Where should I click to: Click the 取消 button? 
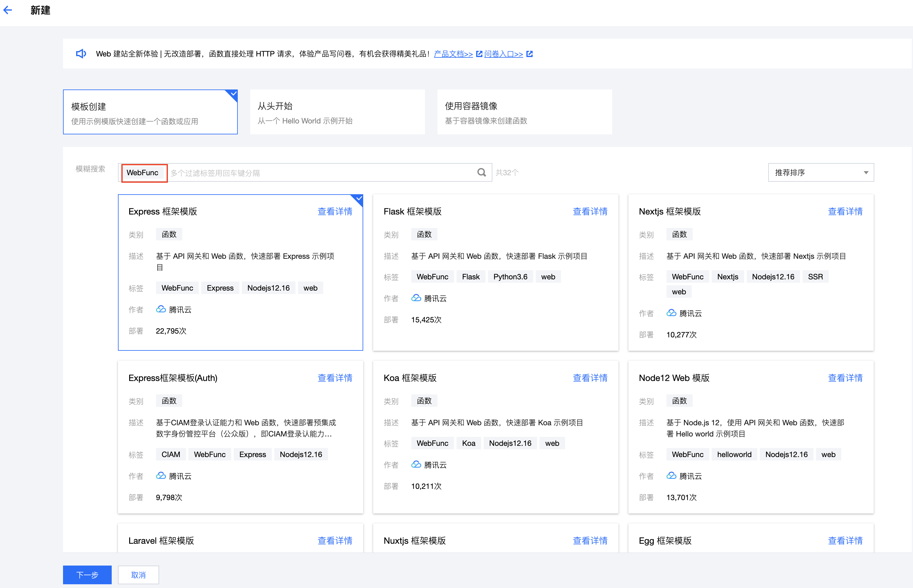tap(138, 575)
